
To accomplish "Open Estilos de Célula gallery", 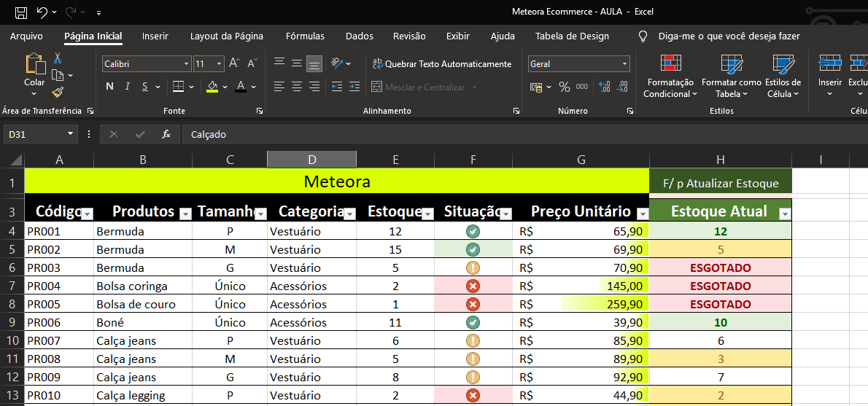I will pos(783,76).
